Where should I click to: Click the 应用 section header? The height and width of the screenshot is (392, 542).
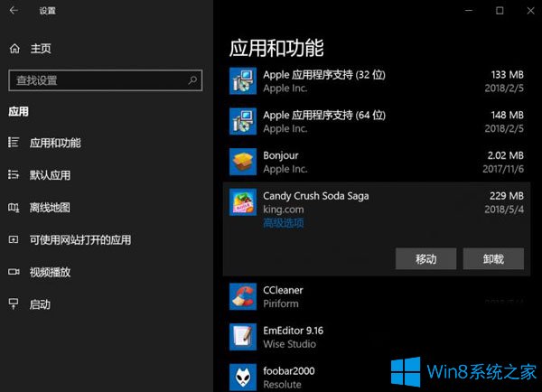(19, 112)
